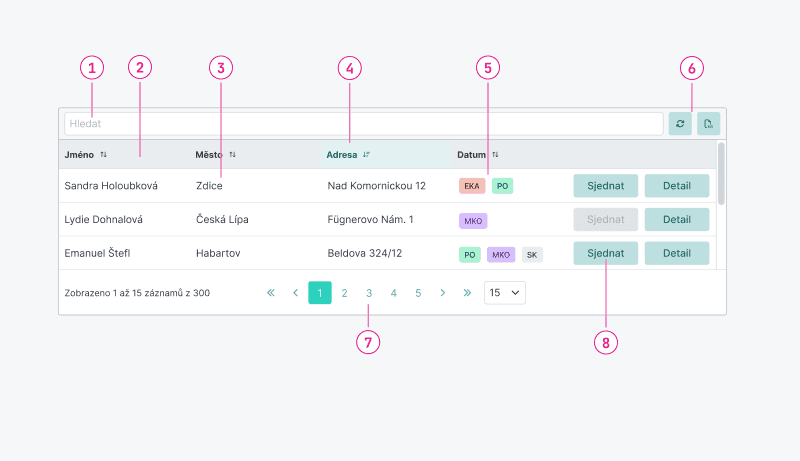Toggle the sort icon next to Adresa

[366, 155]
